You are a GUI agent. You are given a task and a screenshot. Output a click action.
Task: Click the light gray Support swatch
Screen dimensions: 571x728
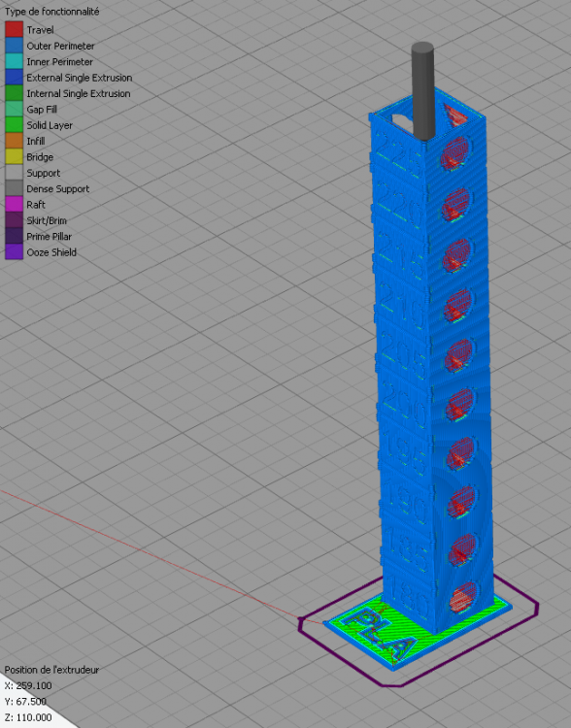coord(14,172)
